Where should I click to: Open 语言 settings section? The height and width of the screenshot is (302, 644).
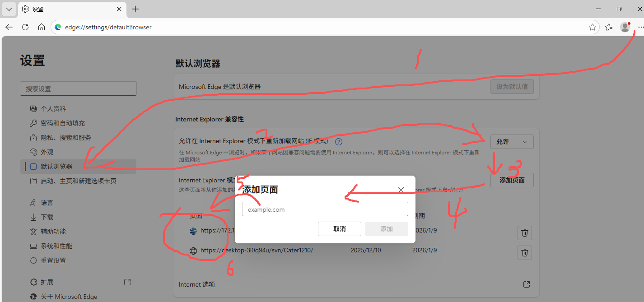coord(78,203)
